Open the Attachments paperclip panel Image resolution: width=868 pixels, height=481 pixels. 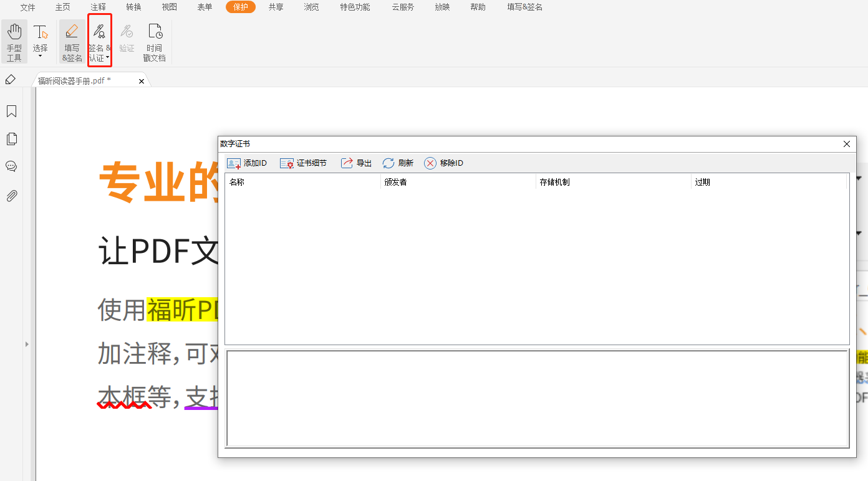11,196
